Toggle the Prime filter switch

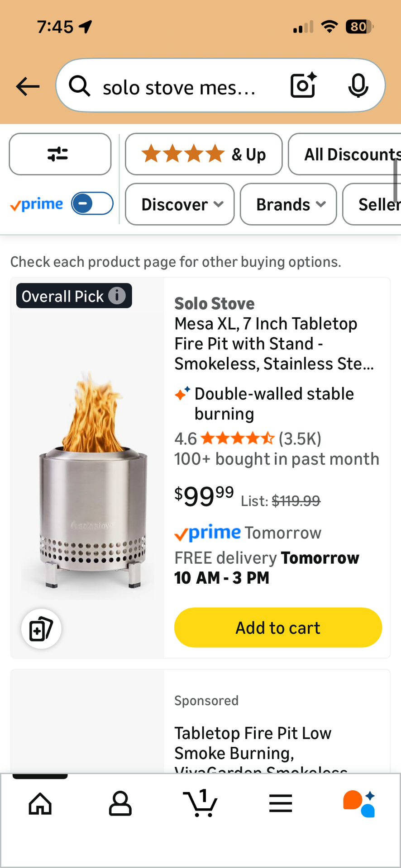pyautogui.click(x=92, y=203)
